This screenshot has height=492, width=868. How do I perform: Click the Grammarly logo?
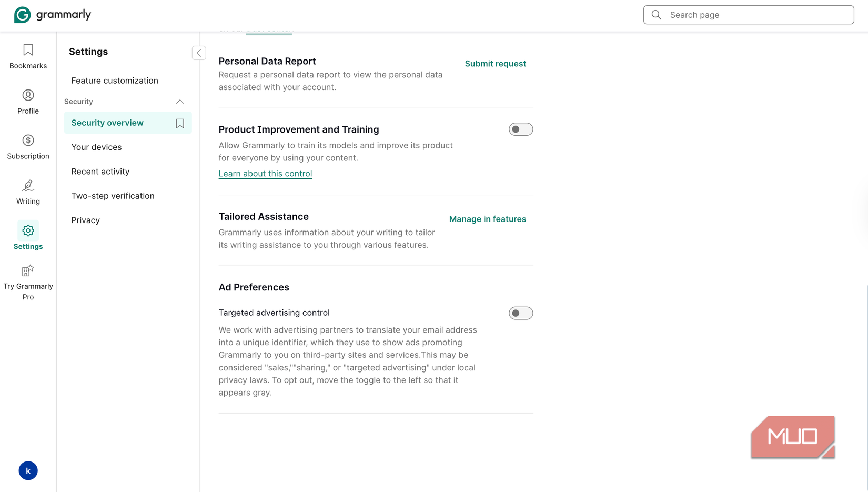(x=52, y=15)
